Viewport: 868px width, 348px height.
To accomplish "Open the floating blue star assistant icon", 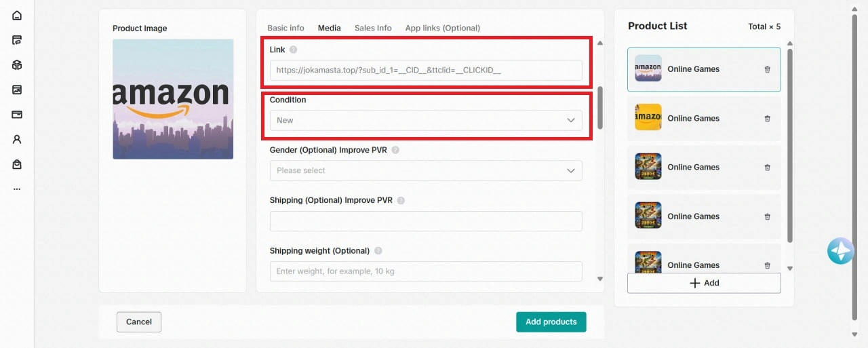I will coord(841,251).
